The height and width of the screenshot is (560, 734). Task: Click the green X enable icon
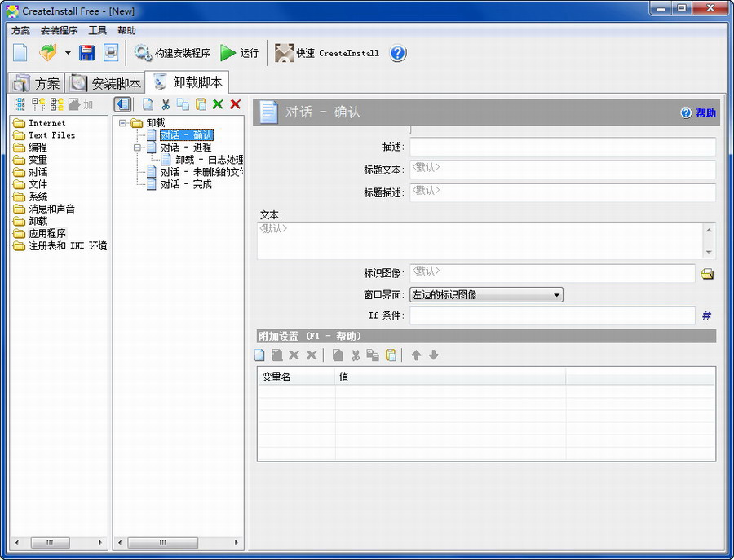218,104
